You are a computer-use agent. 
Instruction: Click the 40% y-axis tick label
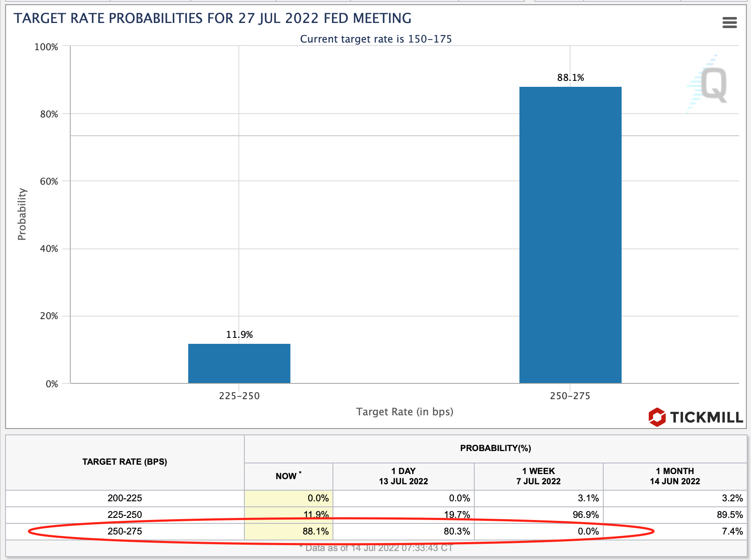pos(49,249)
